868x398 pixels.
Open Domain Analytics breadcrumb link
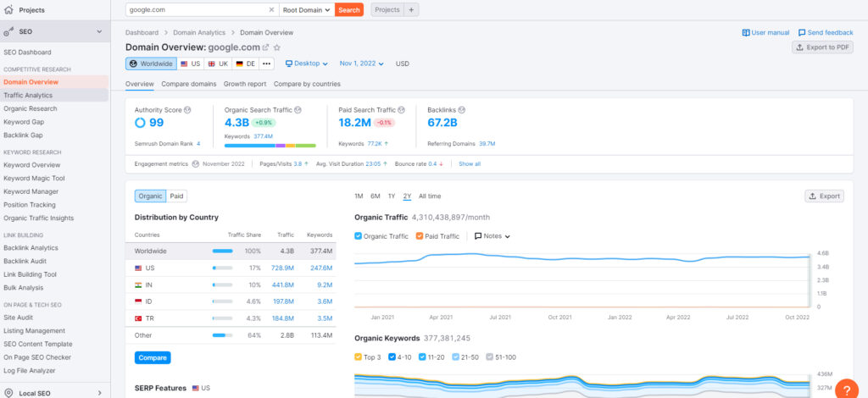[199, 33]
